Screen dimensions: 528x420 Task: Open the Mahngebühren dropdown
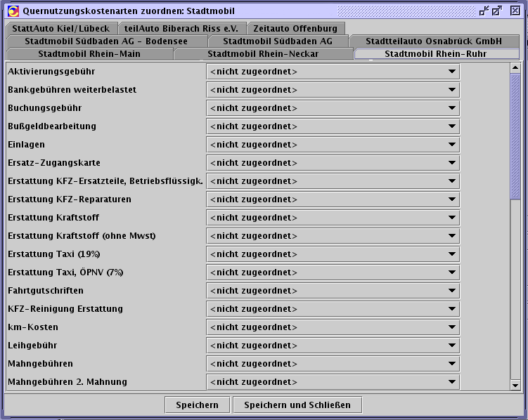point(333,364)
